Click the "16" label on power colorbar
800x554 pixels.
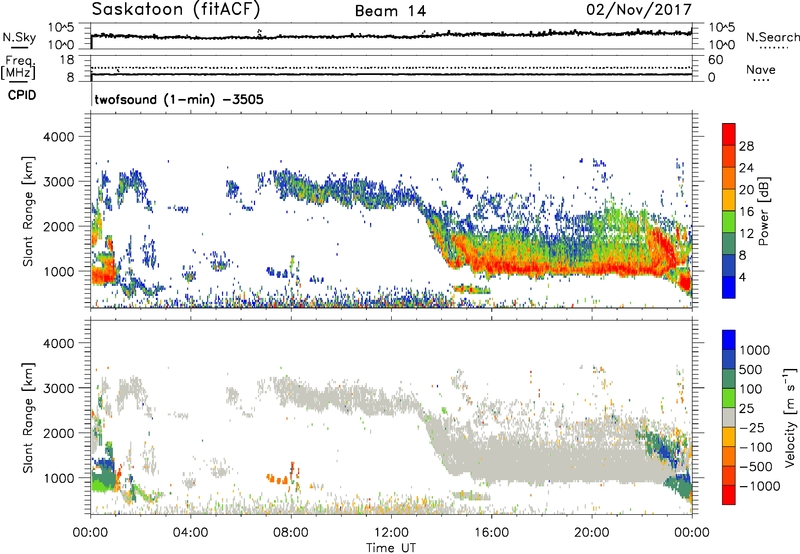746,212
